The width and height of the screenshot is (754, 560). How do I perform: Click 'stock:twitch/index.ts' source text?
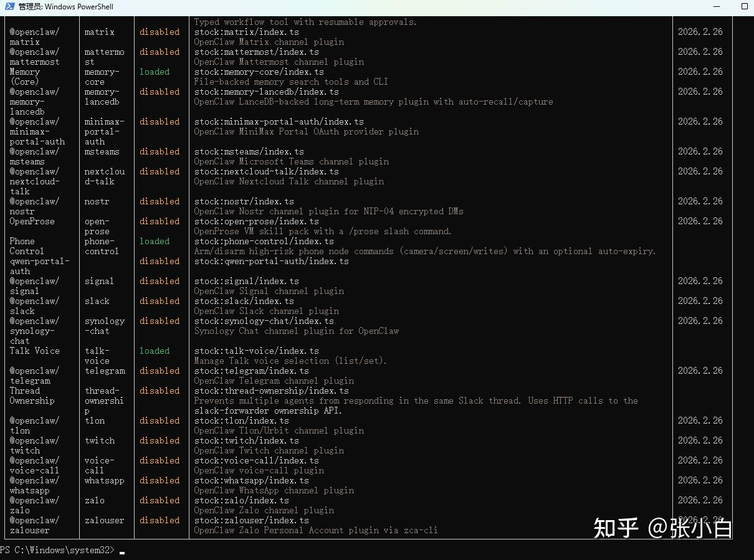point(247,440)
